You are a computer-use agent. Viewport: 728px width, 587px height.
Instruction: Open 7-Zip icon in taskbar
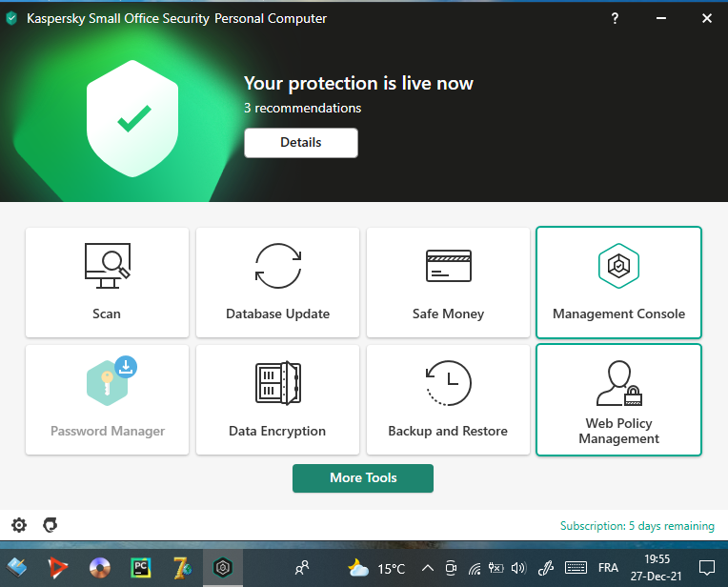[x=182, y=568]
